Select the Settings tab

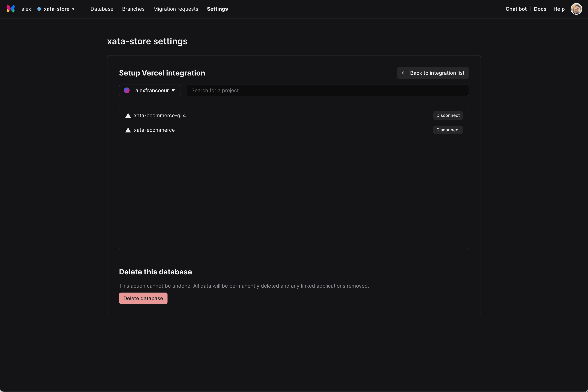(217, 9)
